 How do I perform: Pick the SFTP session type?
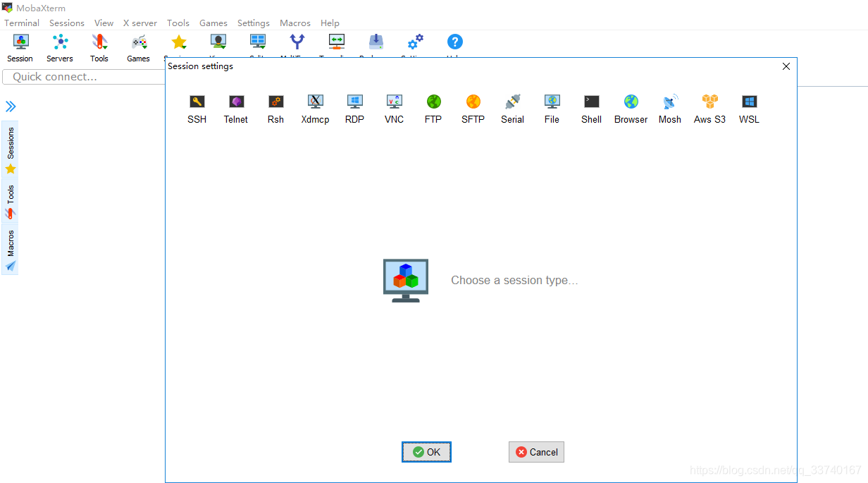[x=473, y=109]
